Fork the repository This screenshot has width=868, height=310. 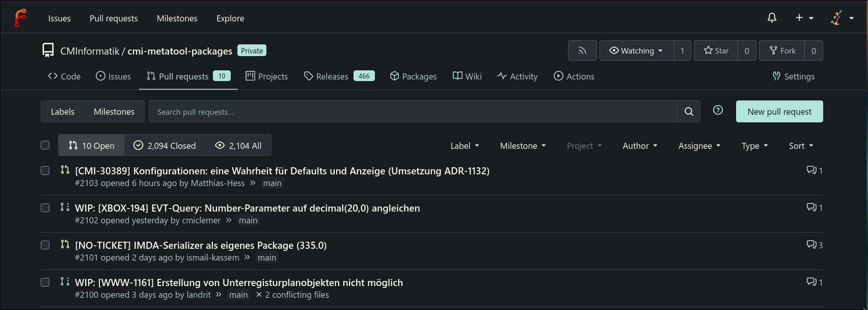point(782,50)
